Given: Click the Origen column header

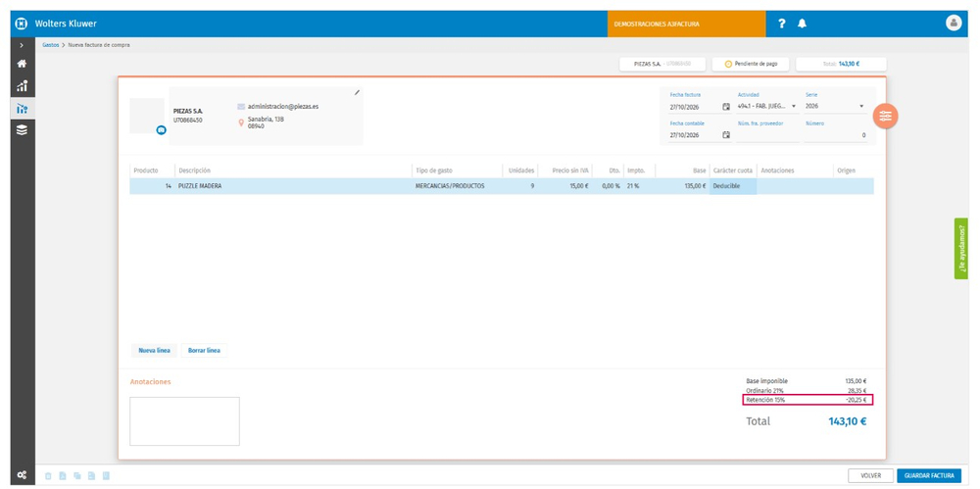Looking at the screenshot, I should point(847,171).
